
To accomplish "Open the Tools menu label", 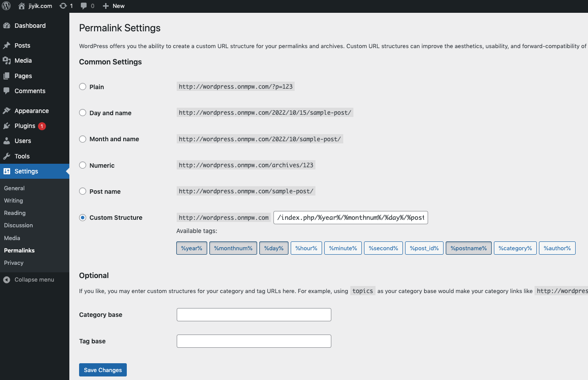I will [22, 156].
